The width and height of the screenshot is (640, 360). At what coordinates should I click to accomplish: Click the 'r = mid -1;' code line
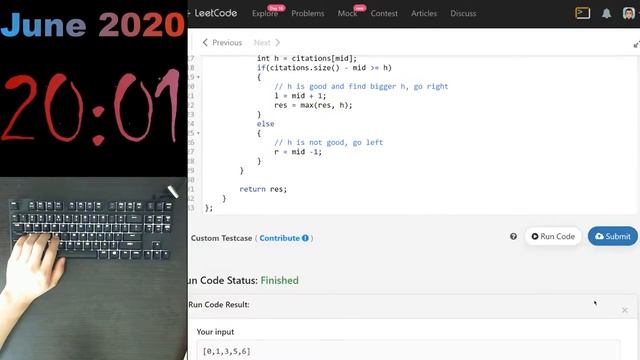298,152
